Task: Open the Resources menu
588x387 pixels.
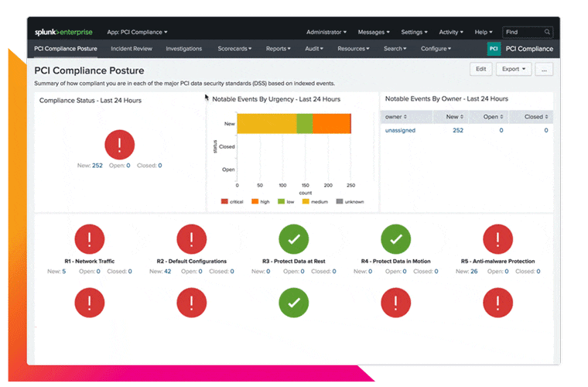Action: 354,49
